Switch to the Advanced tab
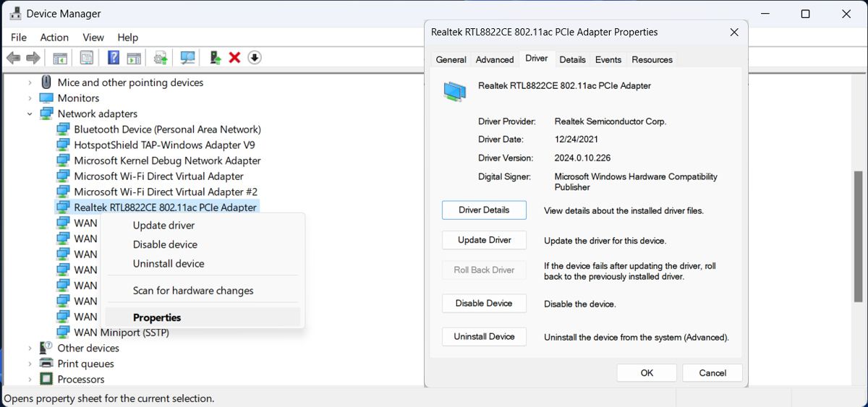 pos(495,60)
